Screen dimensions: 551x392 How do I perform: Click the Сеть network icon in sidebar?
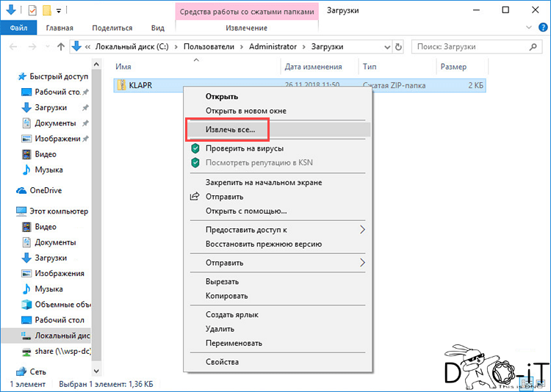pyautogui.click(x=21, y=371)
